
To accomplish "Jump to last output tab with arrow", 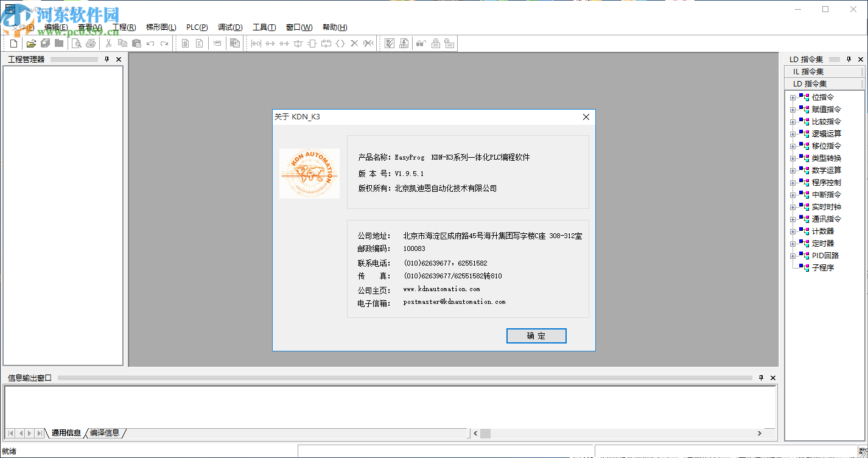I will pos(40,433).
